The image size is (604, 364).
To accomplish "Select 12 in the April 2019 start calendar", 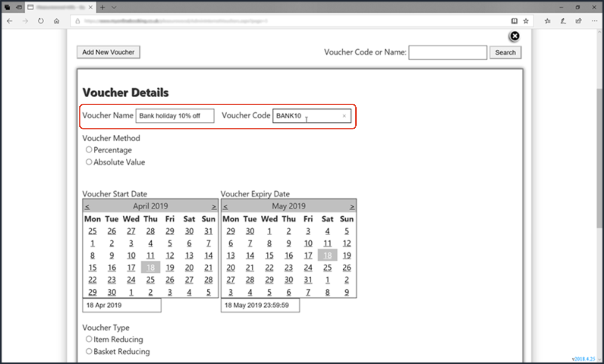I will coord(170,256).
